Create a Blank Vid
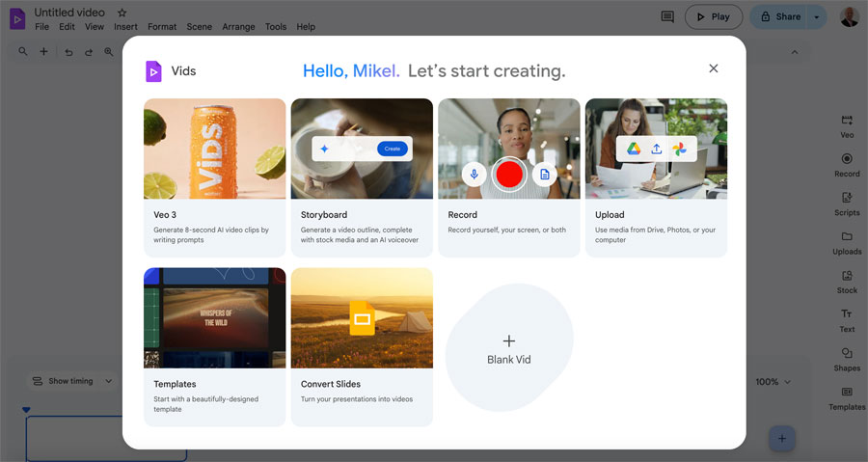The width and height of the screenshot is (868, 462). tap(509, 348)
